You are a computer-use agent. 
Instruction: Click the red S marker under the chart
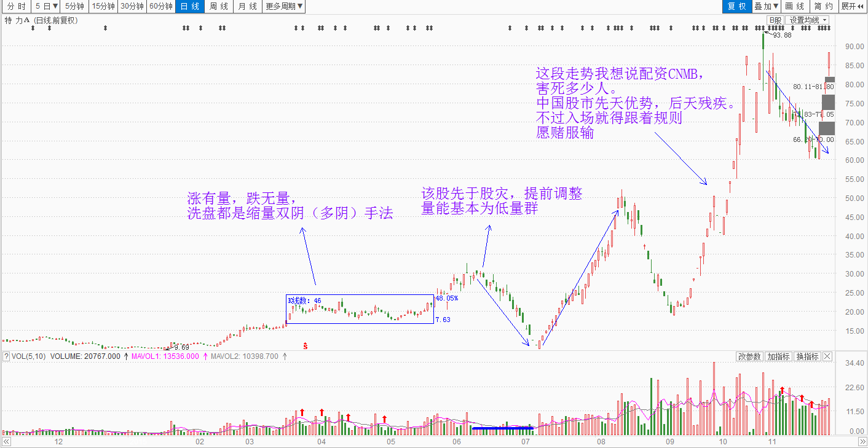click(306, 346)
